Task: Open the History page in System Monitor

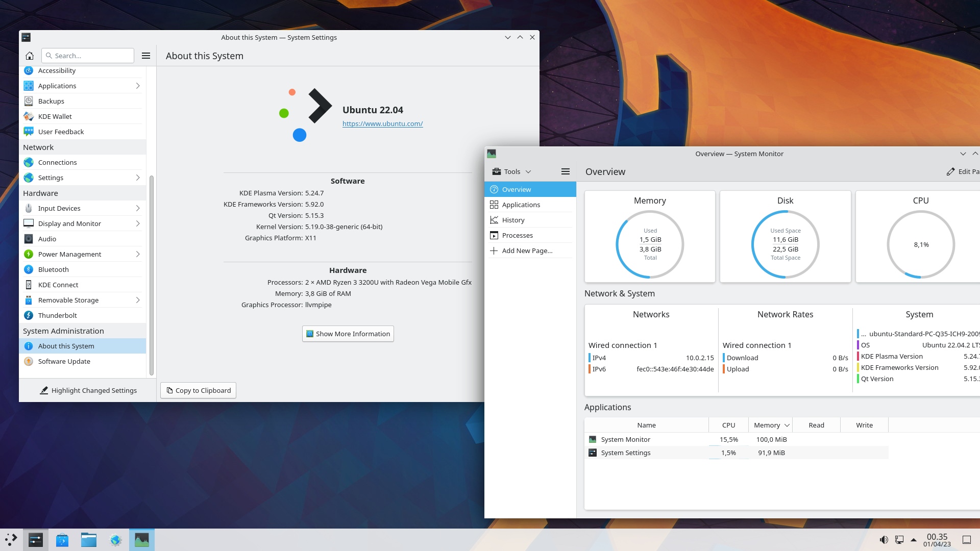Action: click(x=530, y=220)
